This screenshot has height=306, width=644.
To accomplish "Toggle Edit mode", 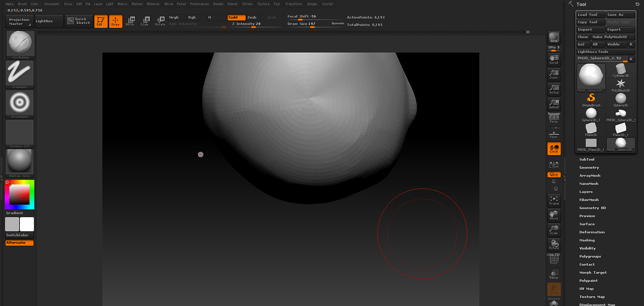I will coord(100,21).
